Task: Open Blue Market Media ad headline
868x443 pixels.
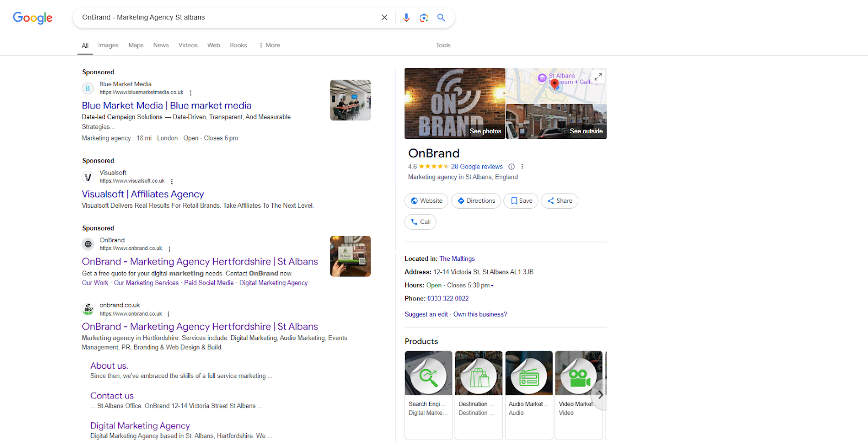Action: pos(167,105)
